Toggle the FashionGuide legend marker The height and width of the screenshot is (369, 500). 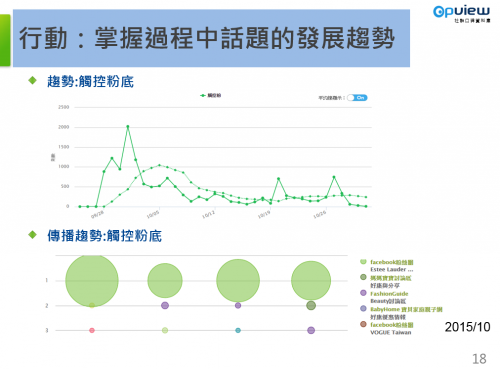[363, 293]
